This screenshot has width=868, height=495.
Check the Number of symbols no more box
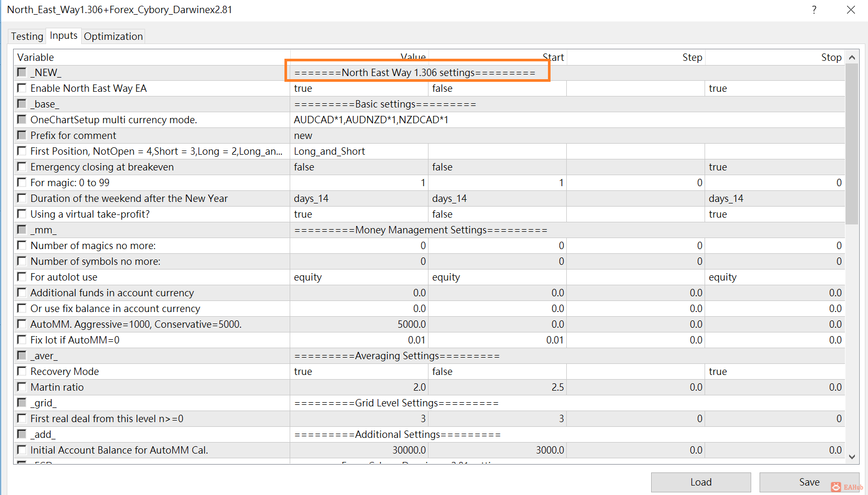tap(22, 261)
